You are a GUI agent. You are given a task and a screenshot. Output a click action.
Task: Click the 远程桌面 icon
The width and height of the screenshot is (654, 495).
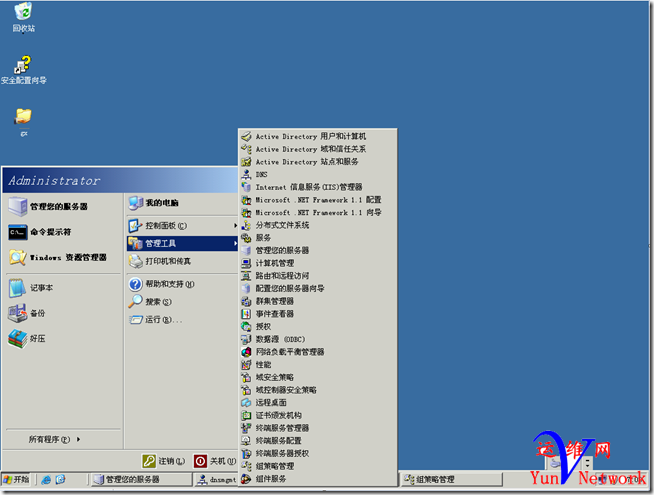coord(246,402)
